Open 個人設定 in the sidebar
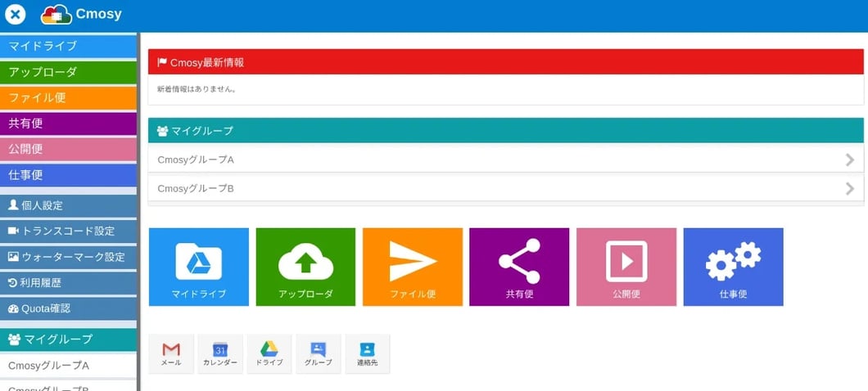868x391 pixels. tap(68, 206)
